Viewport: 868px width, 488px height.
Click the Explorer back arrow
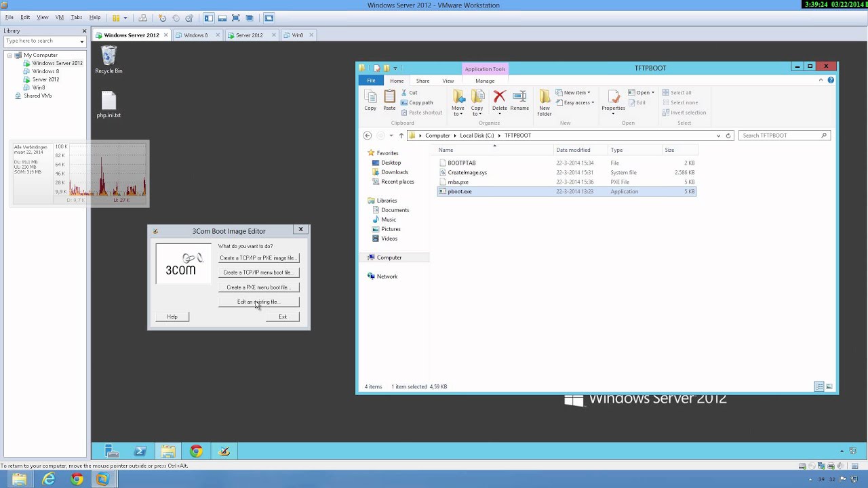click(367, 136)
